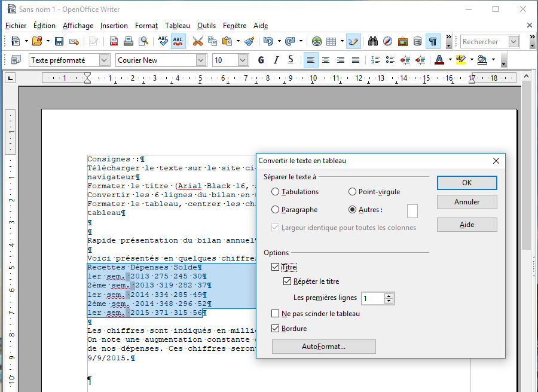Click the Rechercher search field

(484, 41)
